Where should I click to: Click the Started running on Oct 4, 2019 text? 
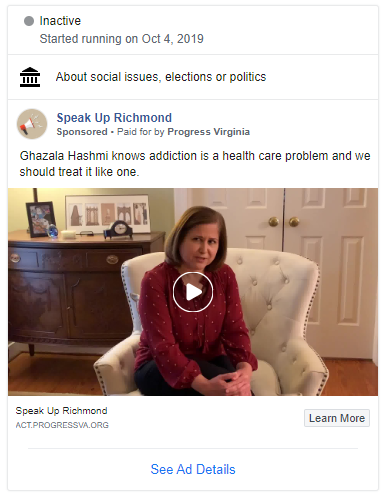tap(122, 39)
